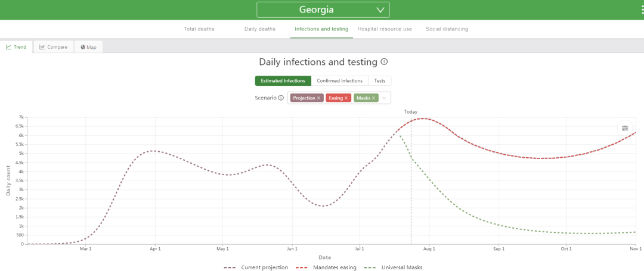The height and width of the screenshot is (271, 644).
Task: Open chart settings sliders icon
Action: point(625,128)
